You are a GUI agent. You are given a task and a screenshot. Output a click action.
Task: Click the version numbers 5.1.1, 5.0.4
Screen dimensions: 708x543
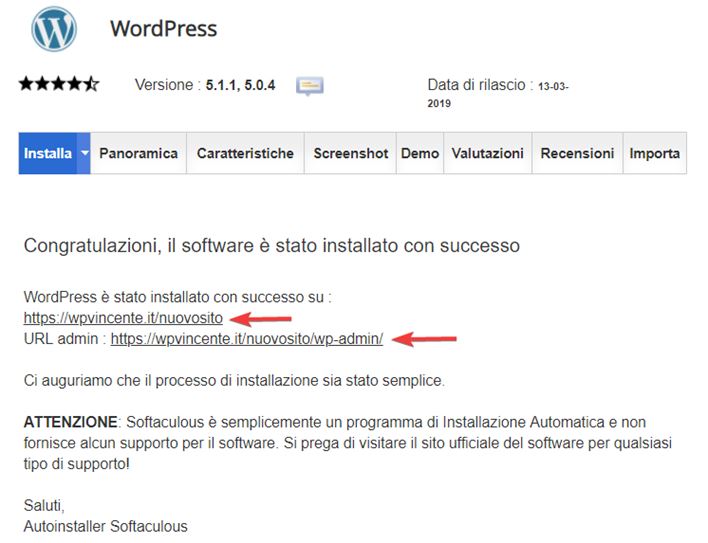(240, 85)
